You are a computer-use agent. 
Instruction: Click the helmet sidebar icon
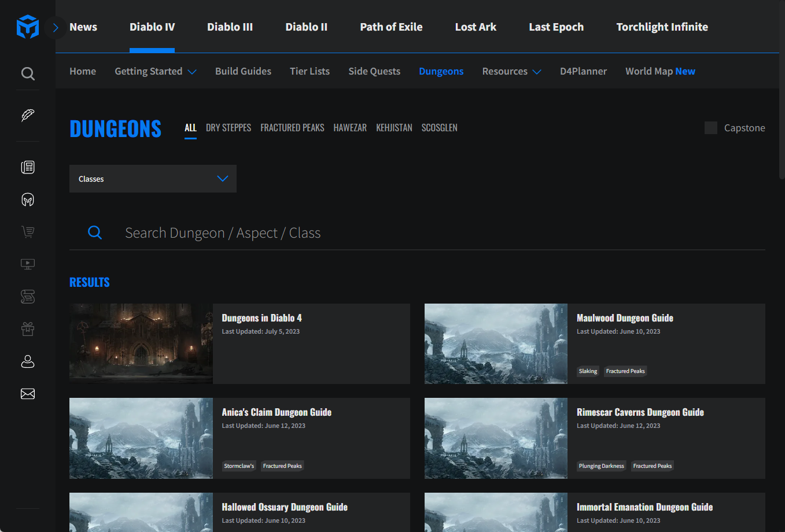[x=28, y=199]
